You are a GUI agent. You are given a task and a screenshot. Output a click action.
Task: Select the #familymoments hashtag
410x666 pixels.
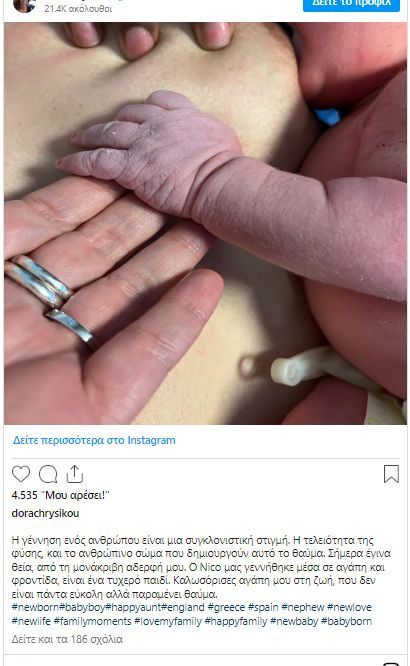pos(93,621)
